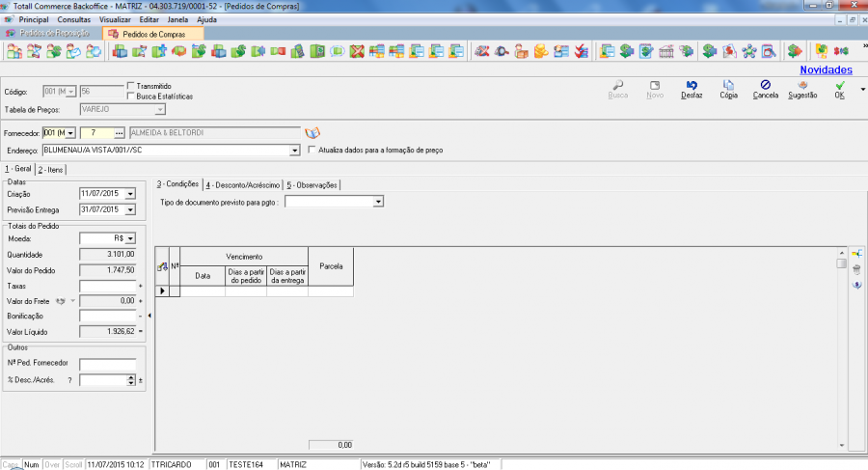Open the Consultas menu
The image size is (868, 470).
(x=74, y=19)
